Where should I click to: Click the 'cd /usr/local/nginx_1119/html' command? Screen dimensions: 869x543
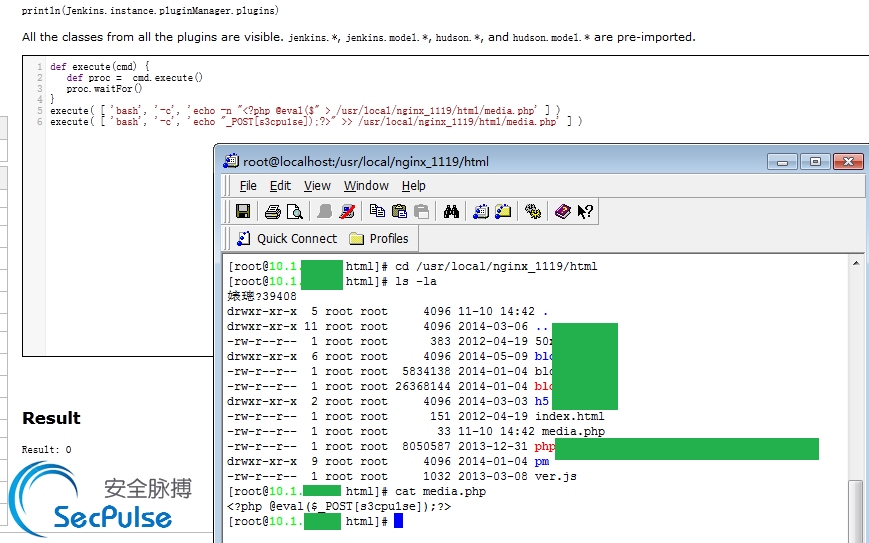coord(496,267)
